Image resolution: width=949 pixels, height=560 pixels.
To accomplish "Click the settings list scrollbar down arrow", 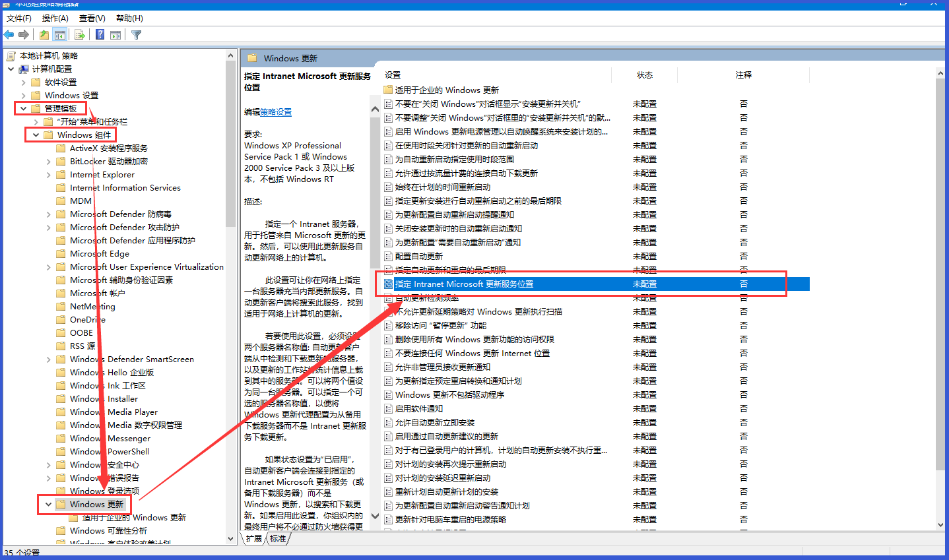I will pos(940,525).
